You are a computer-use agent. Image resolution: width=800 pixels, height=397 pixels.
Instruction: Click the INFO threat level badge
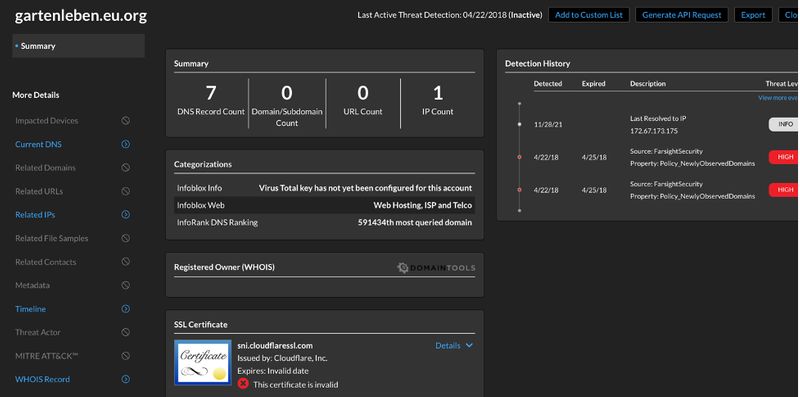coord(784,124)
